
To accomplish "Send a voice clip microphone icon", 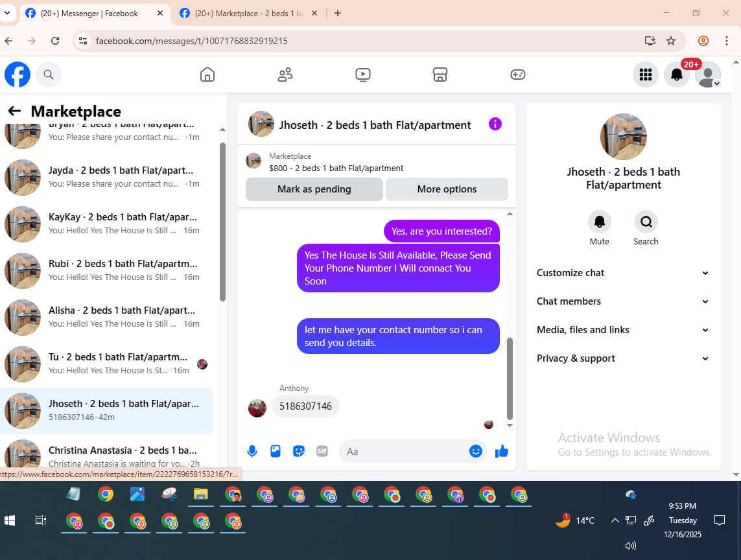I will [x=252, y=451].
